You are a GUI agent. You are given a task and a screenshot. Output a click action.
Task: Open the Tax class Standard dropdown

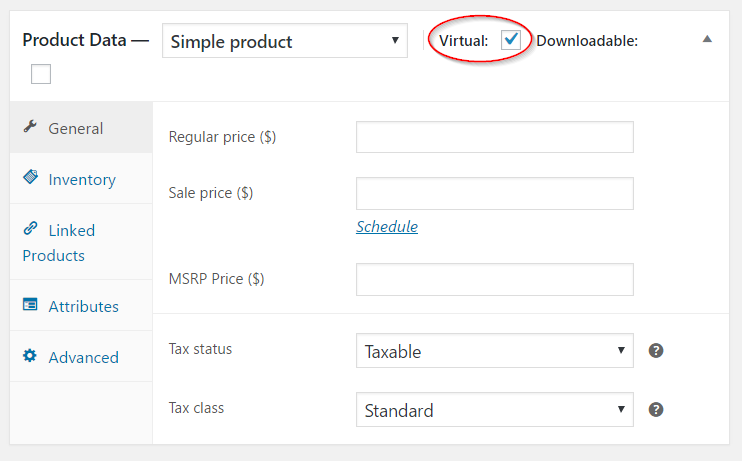tap(495, 409)
